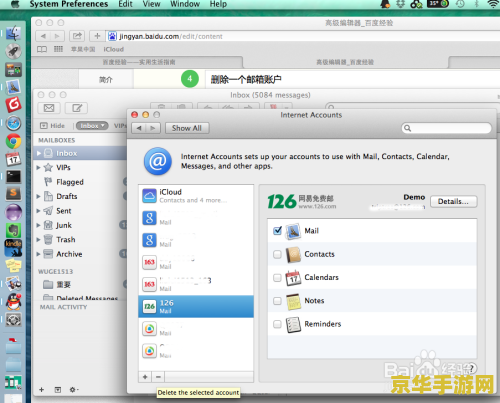Enable the Notes checkbox
This screenshot has height=403, width=500.
pos(277,301)
